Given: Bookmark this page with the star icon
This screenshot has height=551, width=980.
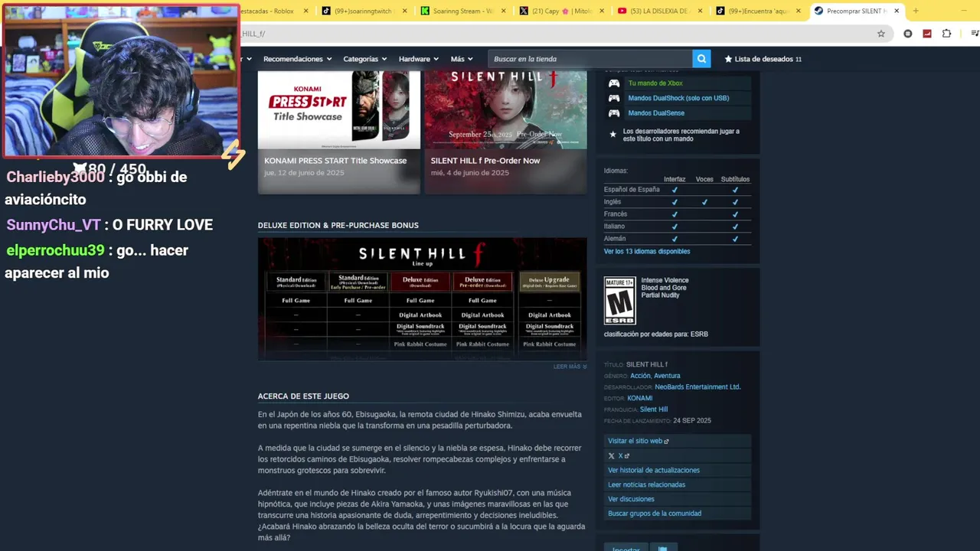Looking at the screenshot, I should point(881,34).
